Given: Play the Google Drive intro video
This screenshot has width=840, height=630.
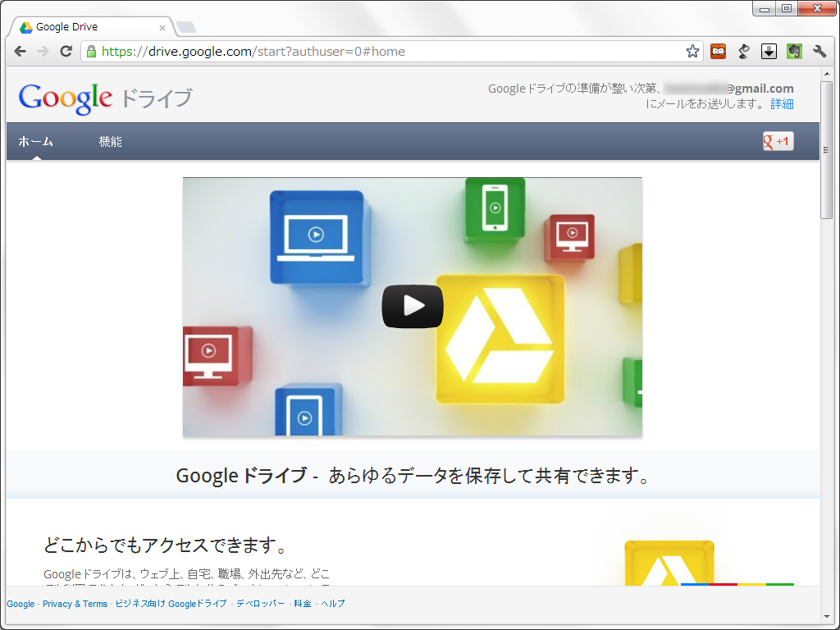Looking at the screenshot, I should click(x=412, y=305).
